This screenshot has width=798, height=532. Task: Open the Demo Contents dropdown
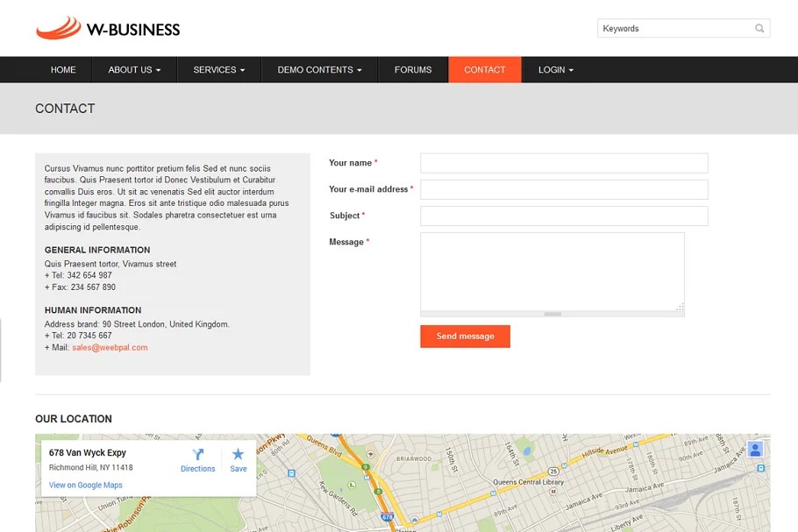(319, 70)
